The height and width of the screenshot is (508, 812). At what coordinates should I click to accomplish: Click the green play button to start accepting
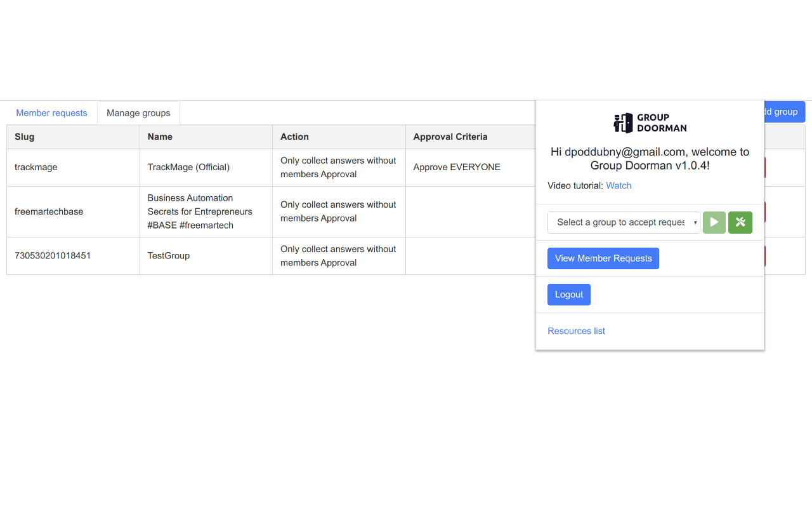(714, 222)
